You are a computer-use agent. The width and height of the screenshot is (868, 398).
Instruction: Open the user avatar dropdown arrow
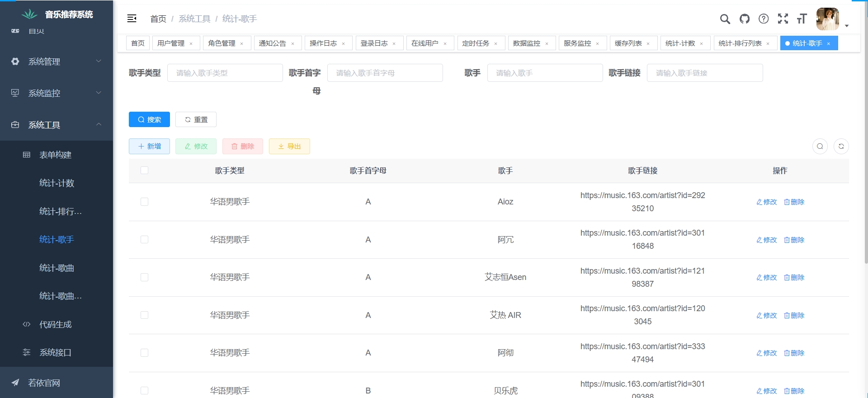(846, 26)
